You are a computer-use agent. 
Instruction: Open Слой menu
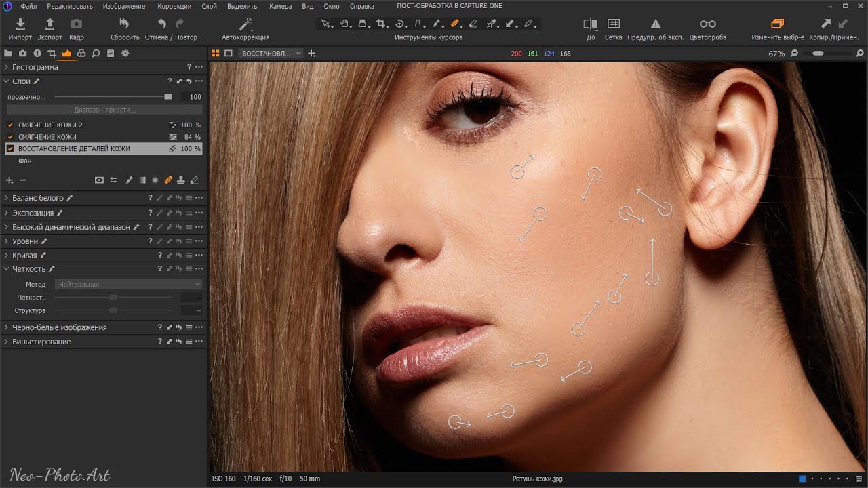pyautogui.click(x=210, y=6)
